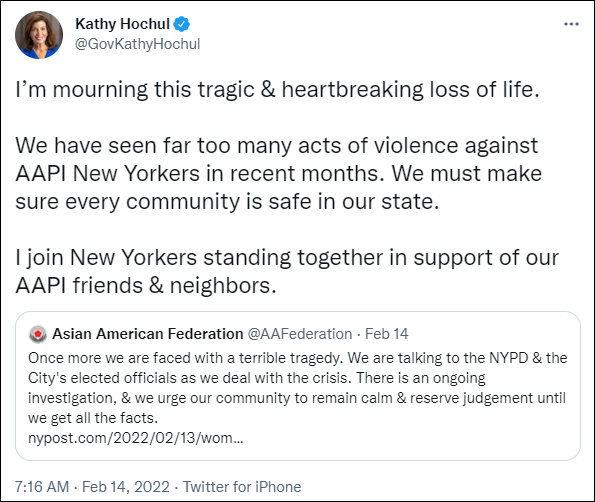Viewport: 595px width, 502px height.
Task: Open the nypost.com article link
Action: click(x=135, y=438)
